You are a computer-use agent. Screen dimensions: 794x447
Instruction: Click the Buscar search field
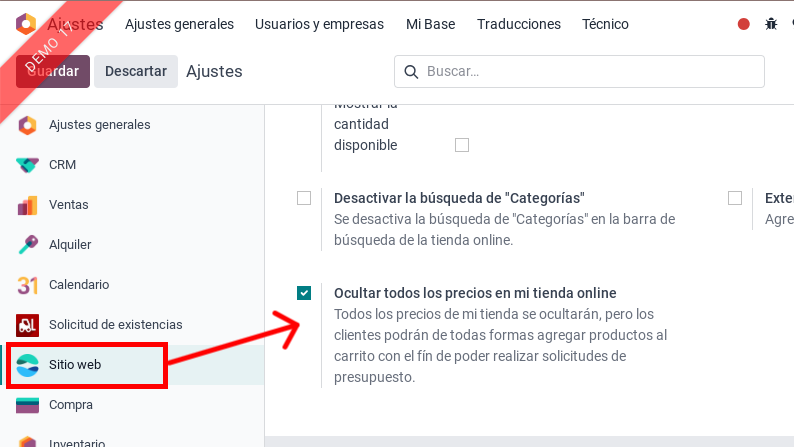(590, 71)
